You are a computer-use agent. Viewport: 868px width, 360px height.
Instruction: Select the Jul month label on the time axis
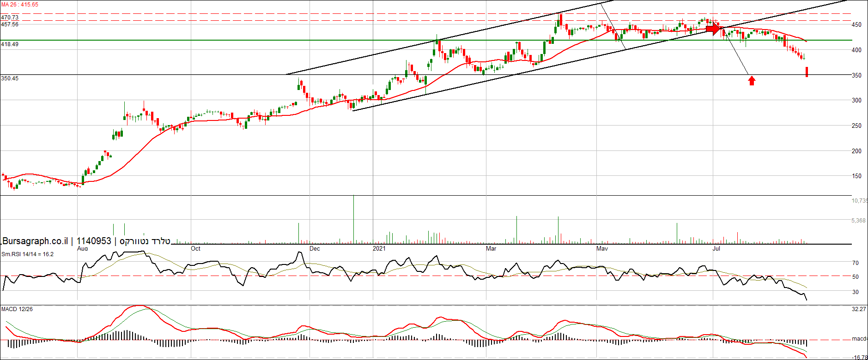point(716,249)
